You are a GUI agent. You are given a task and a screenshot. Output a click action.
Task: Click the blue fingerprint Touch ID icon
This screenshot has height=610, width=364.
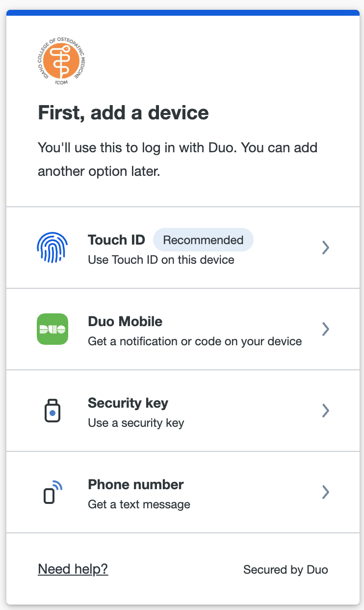coord(52,248)
